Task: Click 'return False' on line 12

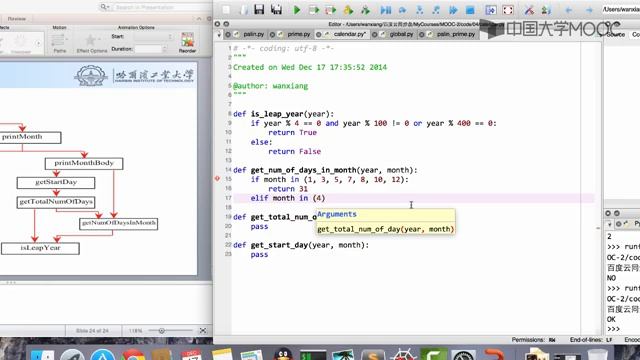Action: tap(294, 151)
